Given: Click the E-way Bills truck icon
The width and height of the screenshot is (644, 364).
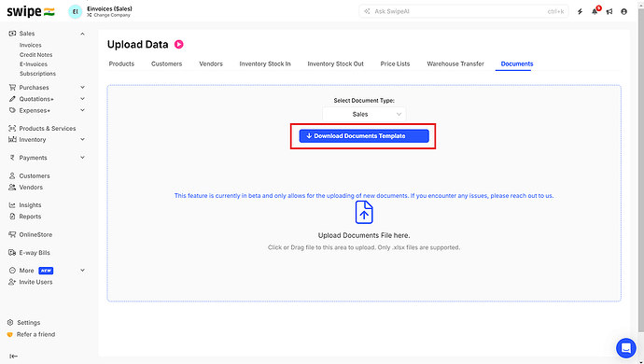Looking at the screenshot, I should click(x=12, y=253).
